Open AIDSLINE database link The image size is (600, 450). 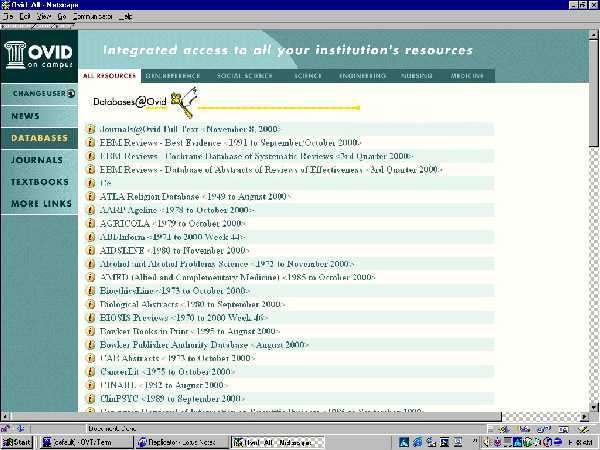point(174,251)
